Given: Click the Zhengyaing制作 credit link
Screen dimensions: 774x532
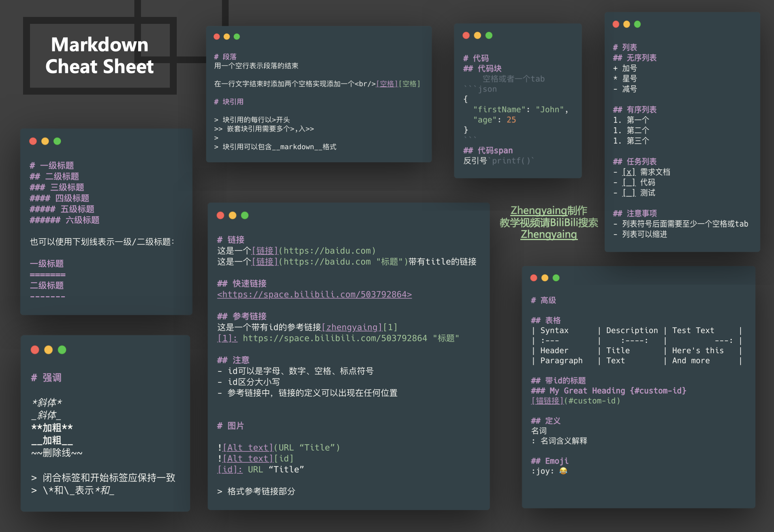Looking at the screenshot, I should pyautogui.click(x=549, y=211).
